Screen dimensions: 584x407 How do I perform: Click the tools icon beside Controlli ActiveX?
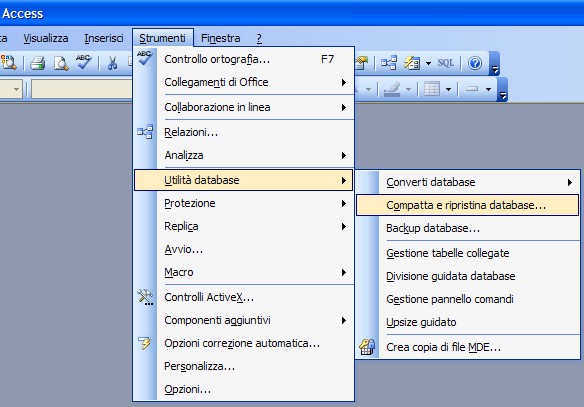(145, 297)
